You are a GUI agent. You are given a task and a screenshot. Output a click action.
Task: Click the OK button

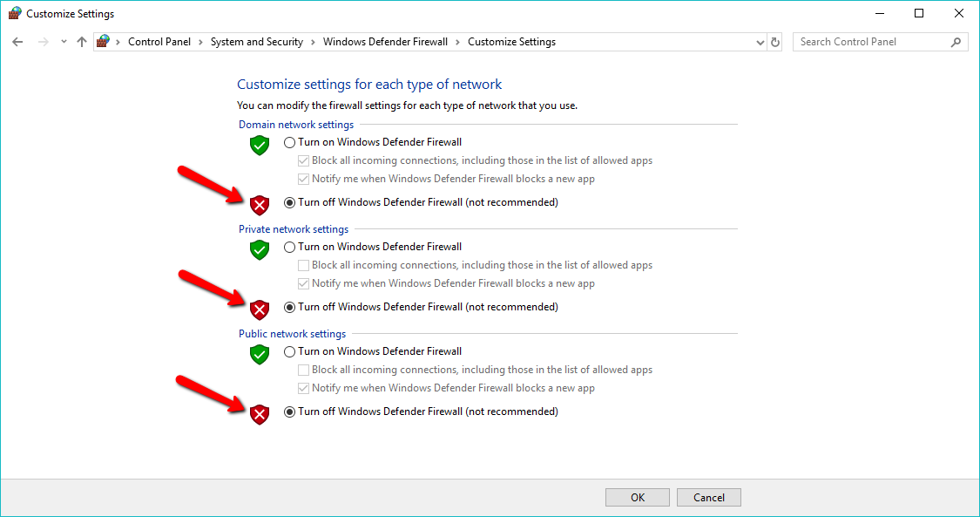pyautogui.click(x=638, y=498)
